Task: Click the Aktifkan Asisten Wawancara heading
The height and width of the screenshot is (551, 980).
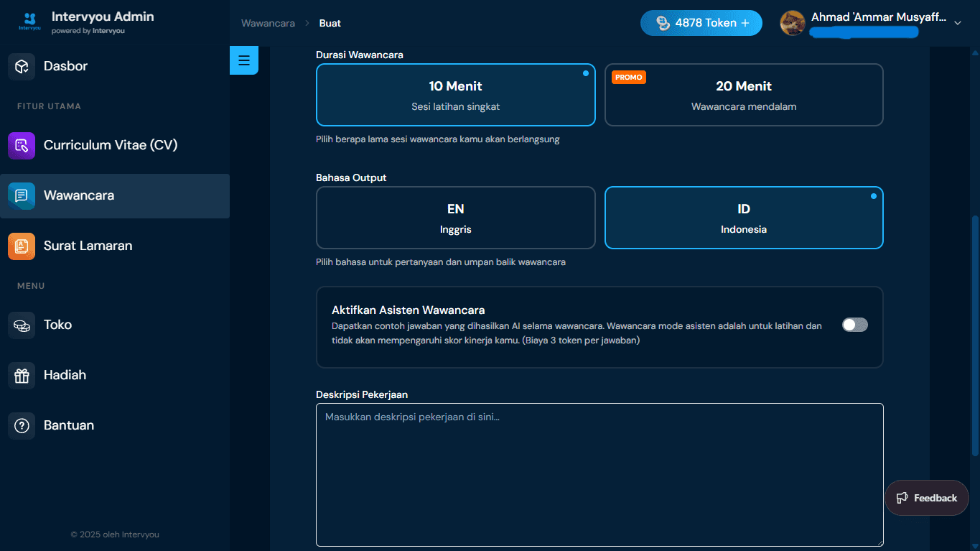Action: (409, 310)
